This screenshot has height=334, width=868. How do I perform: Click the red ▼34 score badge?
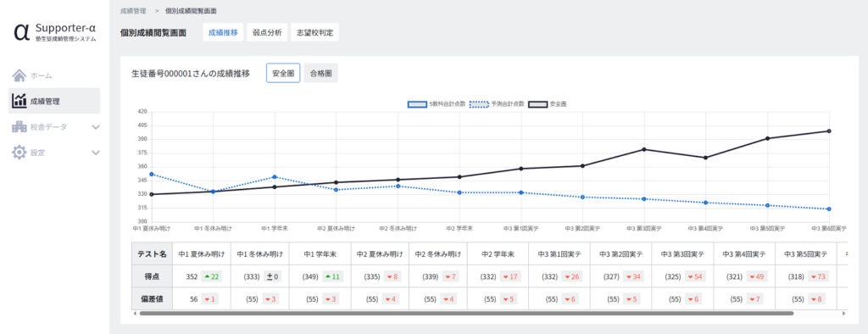(x=634, y=277)
